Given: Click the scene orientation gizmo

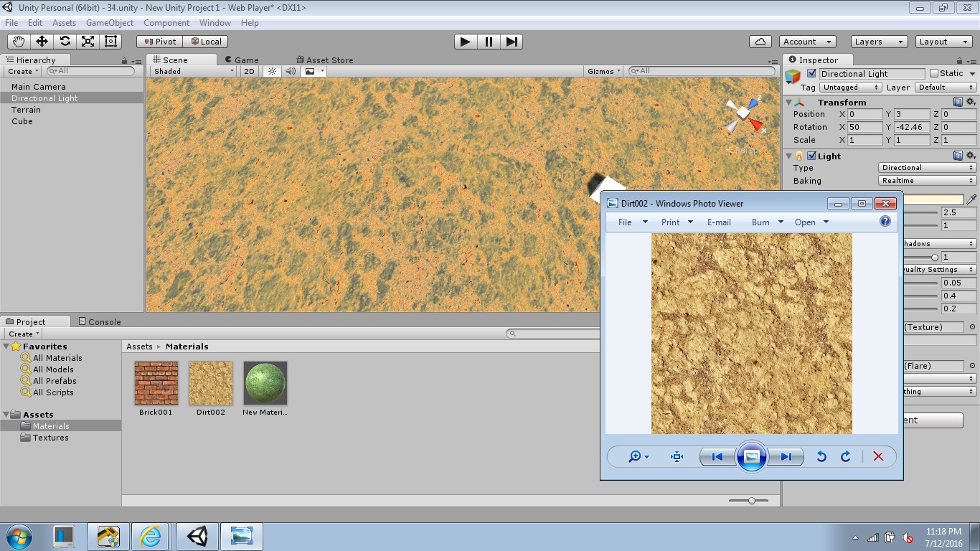Looking at the screenshot, I should [744, 115].
